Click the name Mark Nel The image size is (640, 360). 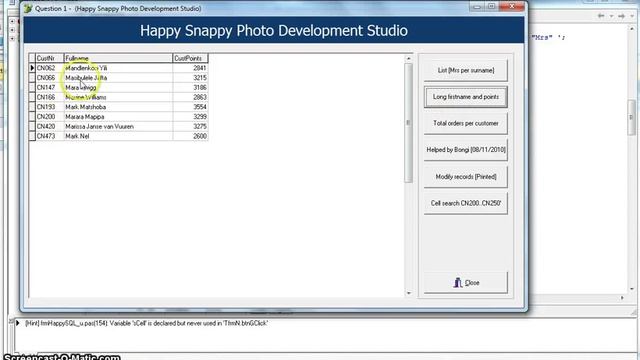point(77,136)
